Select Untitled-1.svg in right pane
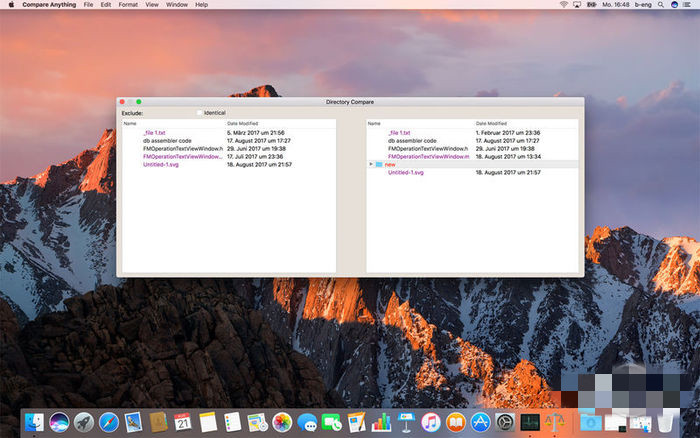The image size is (700, 438). pos(406,172)
